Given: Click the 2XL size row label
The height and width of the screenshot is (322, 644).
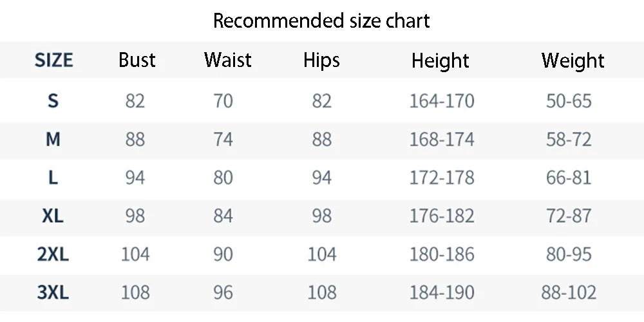Looking at the screenshot, I should (x=53, y=254).
